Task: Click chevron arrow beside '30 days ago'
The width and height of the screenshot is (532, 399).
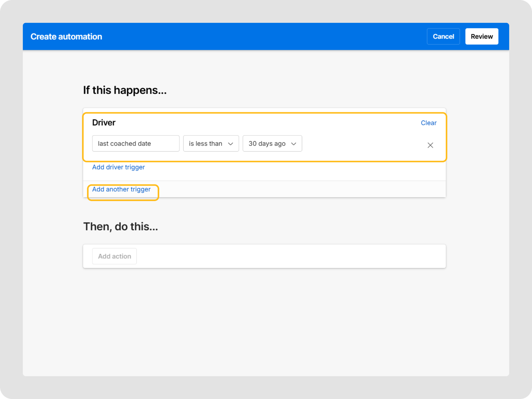Action: (294, 144)
